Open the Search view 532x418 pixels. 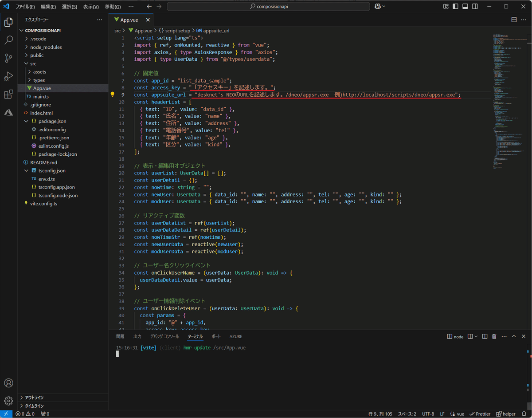pos(8,40)
